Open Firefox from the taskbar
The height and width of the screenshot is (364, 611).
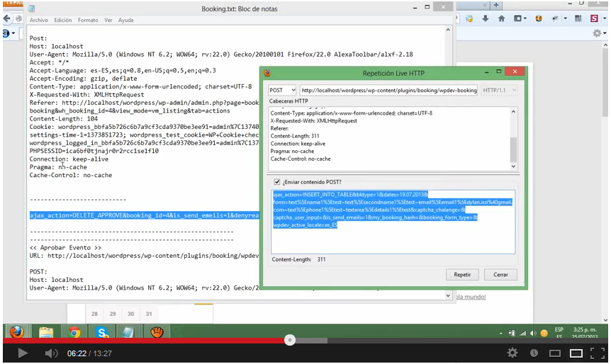(17, 332)
